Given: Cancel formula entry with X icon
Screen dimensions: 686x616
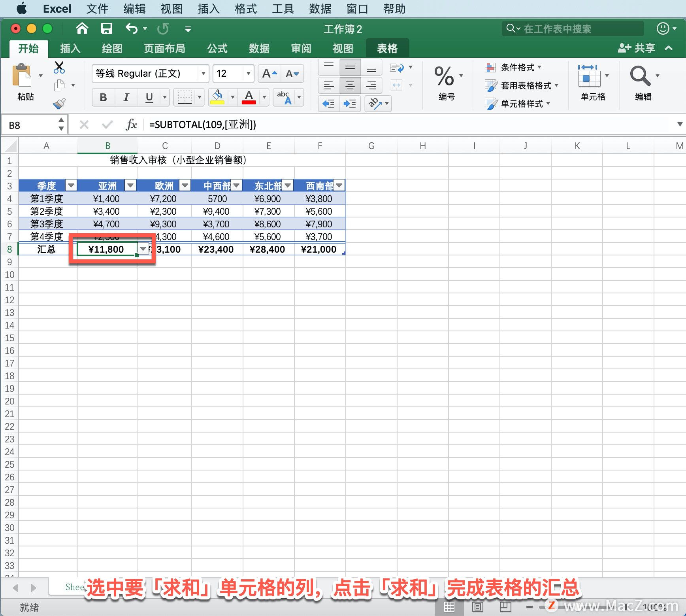Looking at the screenshot, I should pos(84,125).
